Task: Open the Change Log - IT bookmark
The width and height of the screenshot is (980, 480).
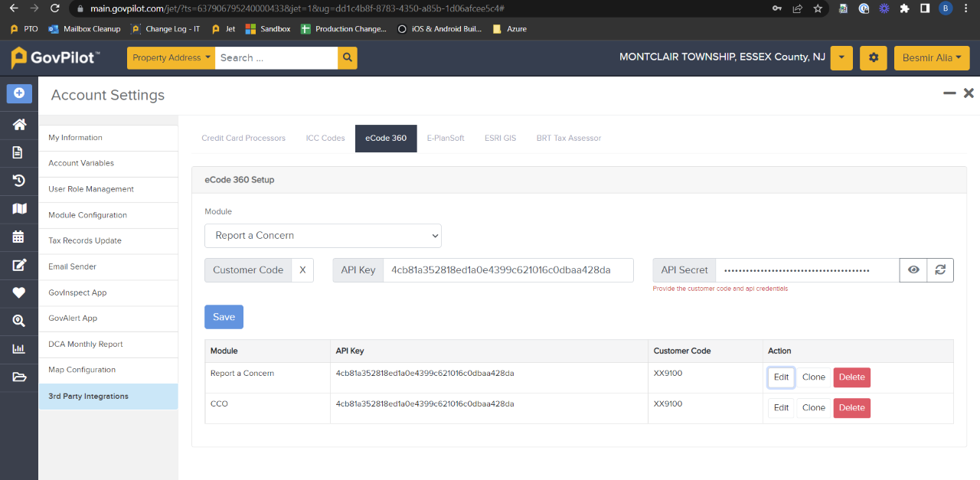Action: (165, 29)
